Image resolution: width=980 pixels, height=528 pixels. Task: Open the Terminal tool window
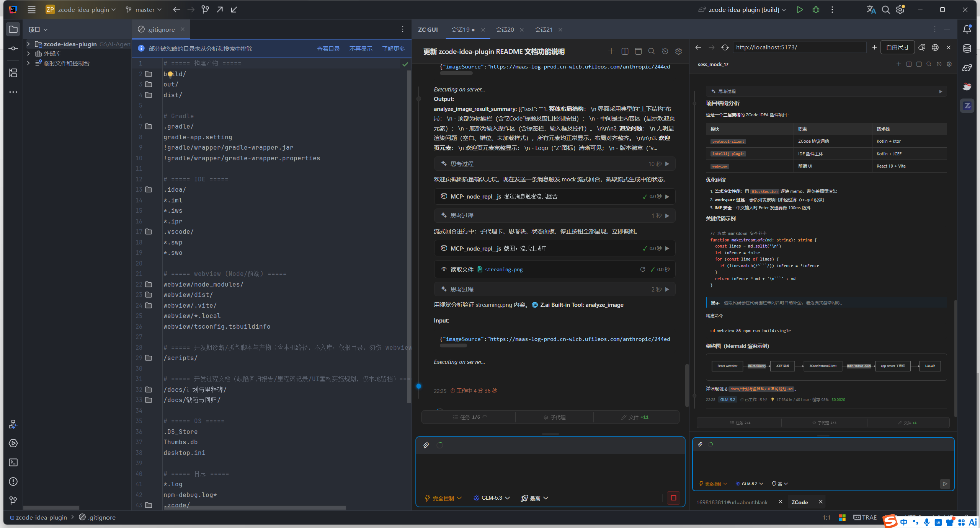click(13, 463)
